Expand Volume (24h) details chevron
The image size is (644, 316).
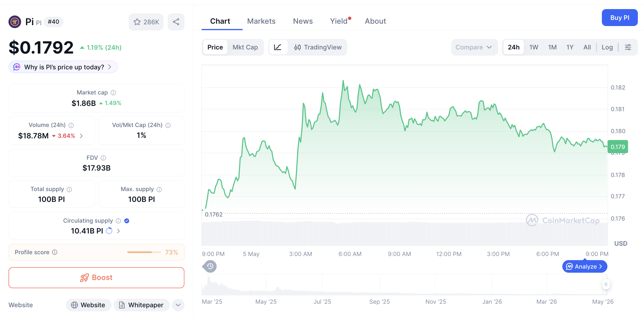tap(81, 136)
